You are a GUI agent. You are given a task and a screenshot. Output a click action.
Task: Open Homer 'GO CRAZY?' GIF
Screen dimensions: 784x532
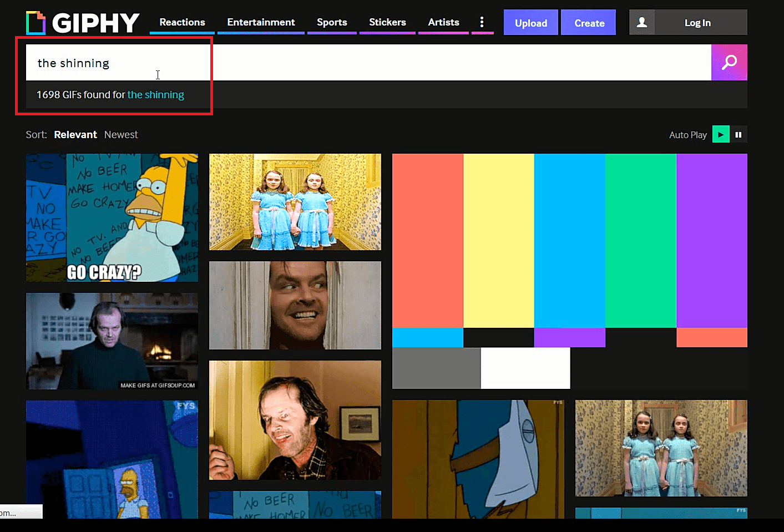112,217
